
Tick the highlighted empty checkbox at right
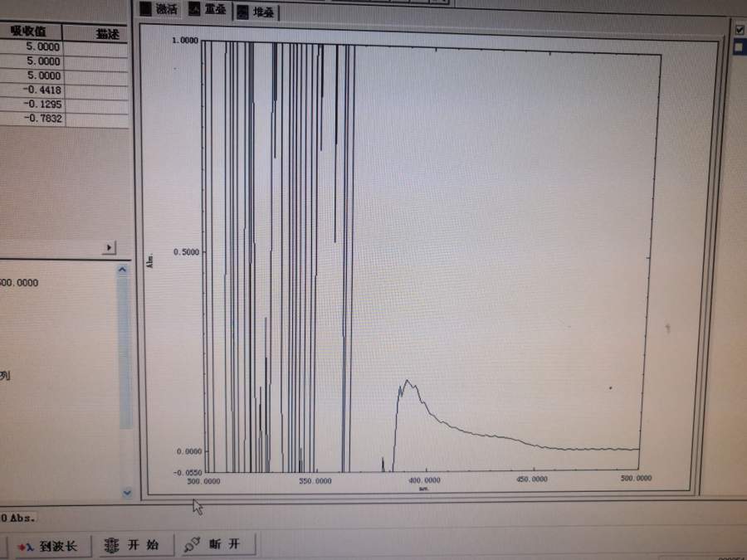coord(739,47)
